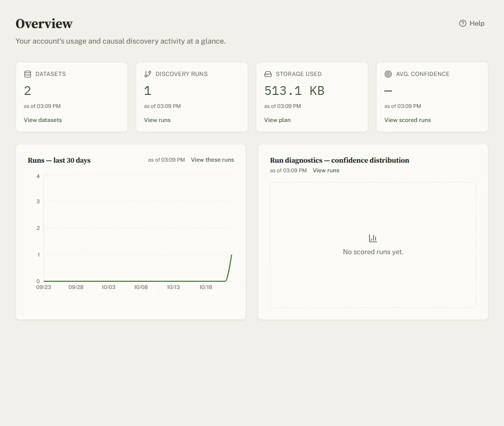The width and height of the screenshot is (504, 426).
Task: Click the Run diagnostics confidence distribution title
Action: click(x=339, y=160)
